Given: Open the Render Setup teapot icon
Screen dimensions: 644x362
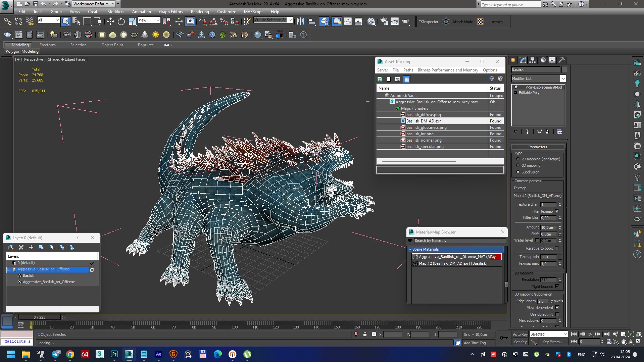Looking at the screenshot, I should tap(384, 21).
